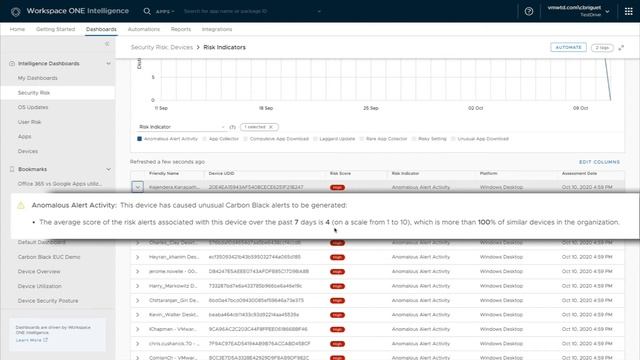Click the Workspace ONE Intelligence logo icon
The height and width of the screenshot is (360, 640).
click(16, 11)
